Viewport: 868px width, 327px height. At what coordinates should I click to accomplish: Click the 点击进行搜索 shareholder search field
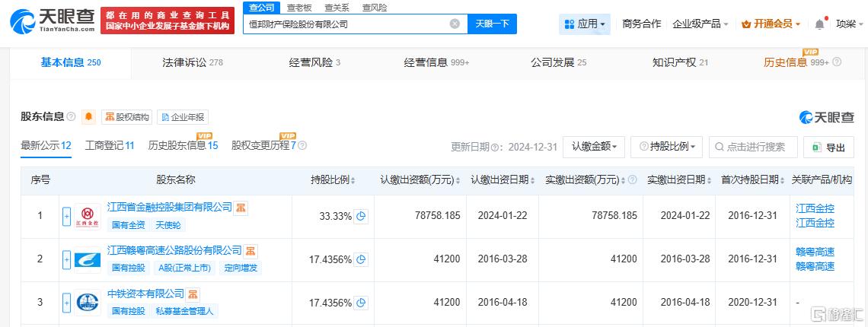(754, 148)
